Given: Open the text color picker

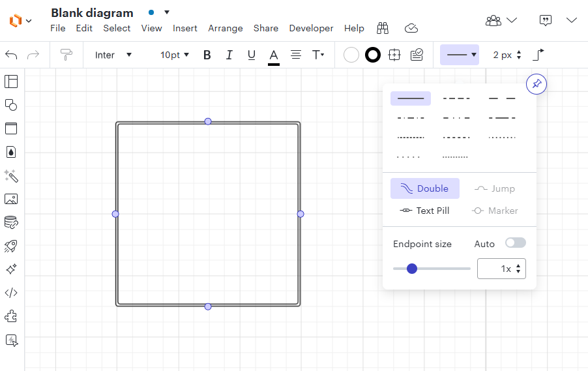Looking at the screenshot, I should (274, 57).
